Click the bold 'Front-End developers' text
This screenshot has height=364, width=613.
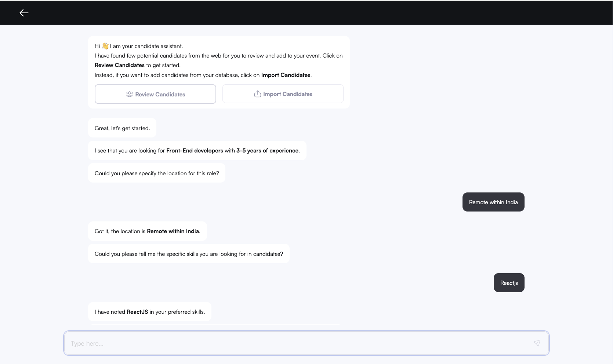[195, 151]
